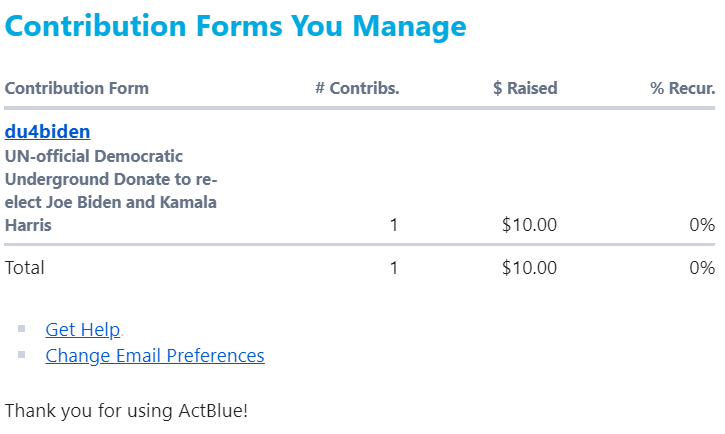The width and height of the screenshot is (725, 434).
Task: Click the bullet beside Get Help
Action: pos(22,328)
